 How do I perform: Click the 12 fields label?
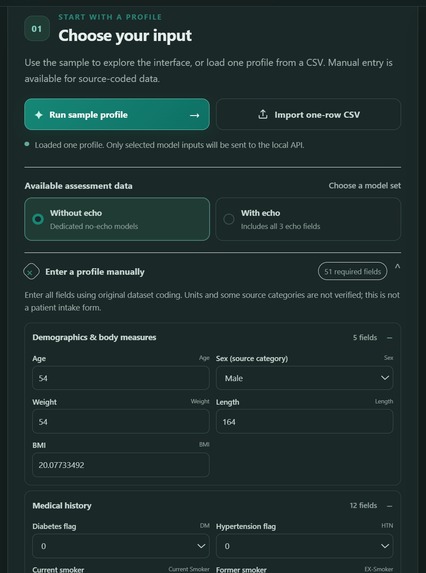pos(363,505)
